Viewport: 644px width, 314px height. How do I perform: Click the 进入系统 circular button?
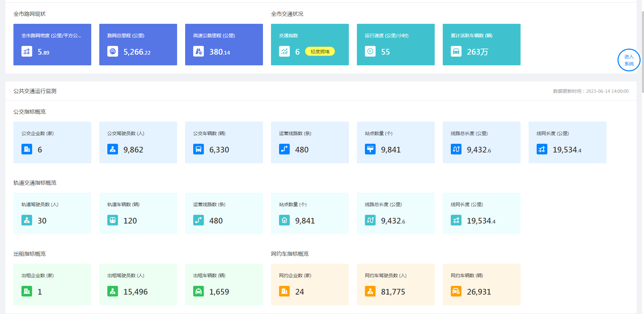pyautogui.click(x=629, y=60)
